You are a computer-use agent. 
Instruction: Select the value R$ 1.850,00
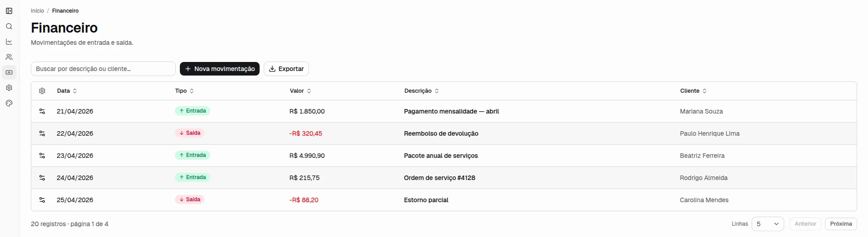pyautogui.click(x=307, y=111)
